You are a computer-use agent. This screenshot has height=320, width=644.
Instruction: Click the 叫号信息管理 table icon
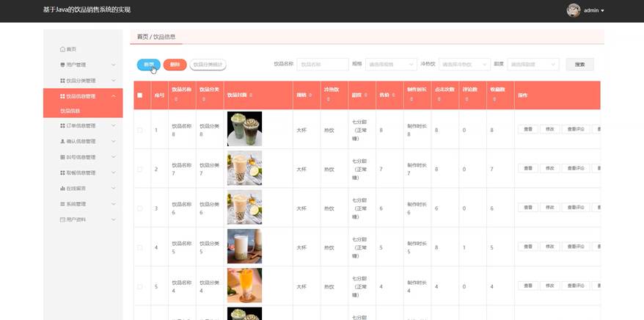pos(62,157)
